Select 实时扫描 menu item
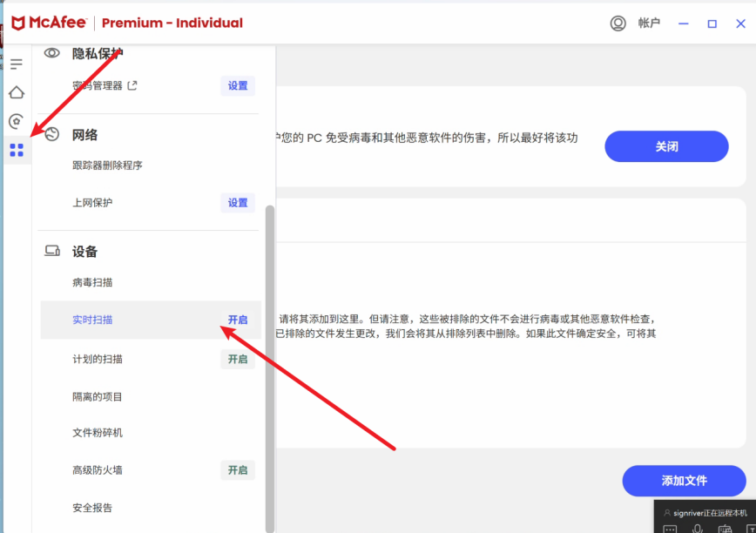The height and width of the screenshot is (533, 756). [x=151, y=320]
